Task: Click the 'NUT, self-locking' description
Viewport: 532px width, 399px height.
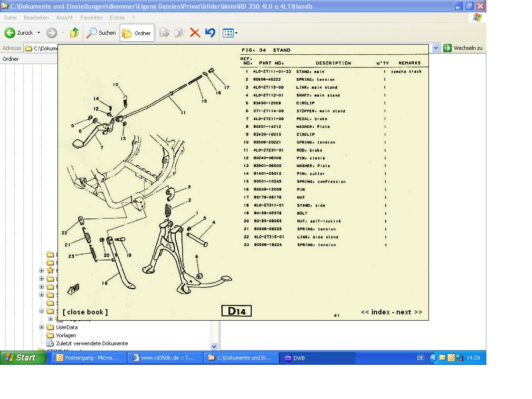Action: 319,221
